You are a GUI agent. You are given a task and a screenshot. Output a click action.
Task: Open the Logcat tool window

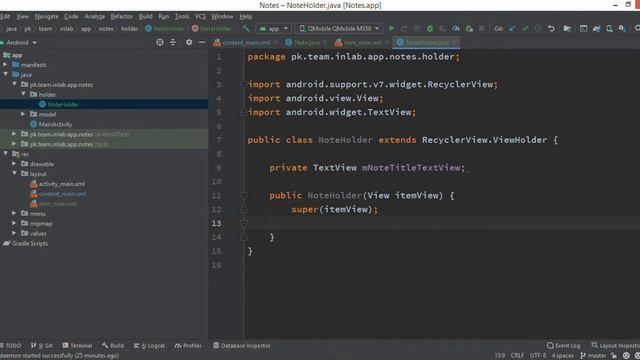point(149,346)
